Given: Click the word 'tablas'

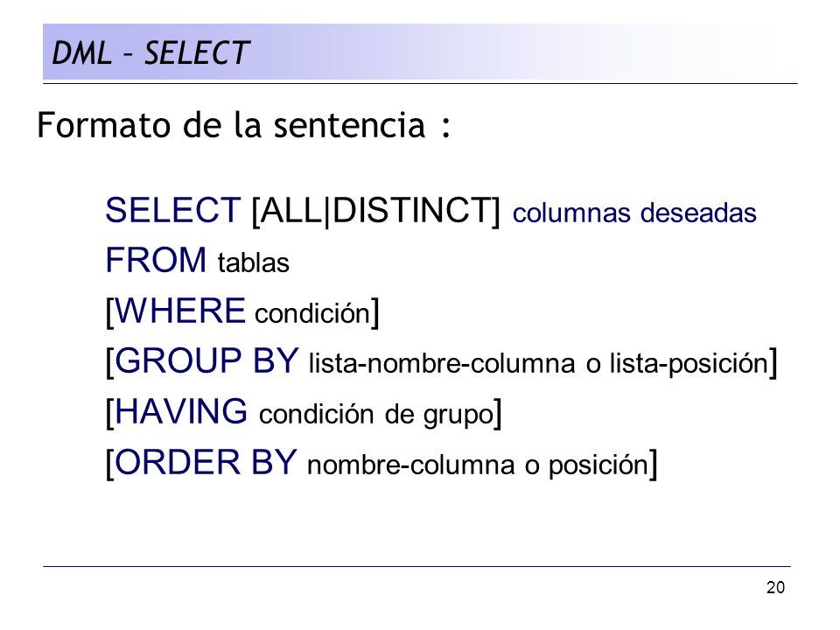Looking at the screenshot, I should [254, 263].
